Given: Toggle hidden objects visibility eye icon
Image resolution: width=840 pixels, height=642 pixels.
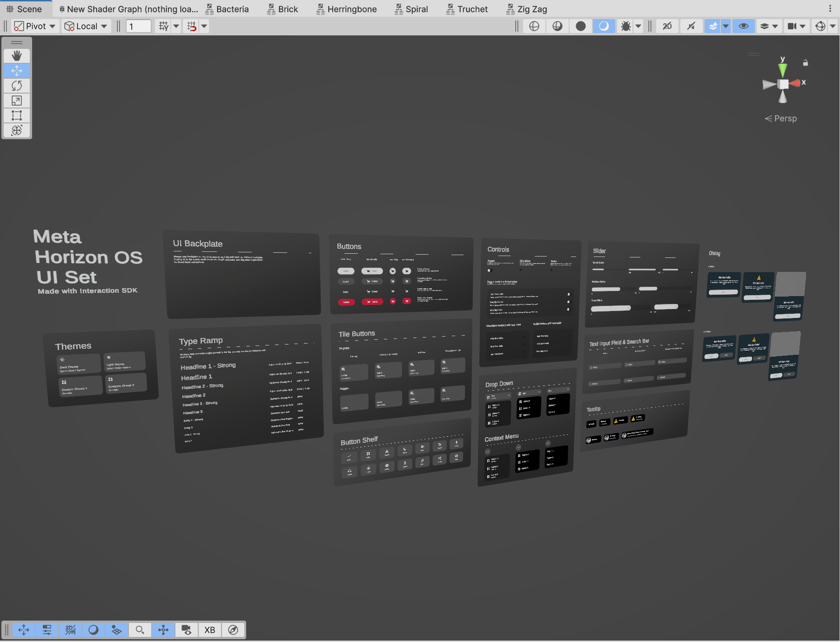Looking at the screenshot, I should click(744, 26).
